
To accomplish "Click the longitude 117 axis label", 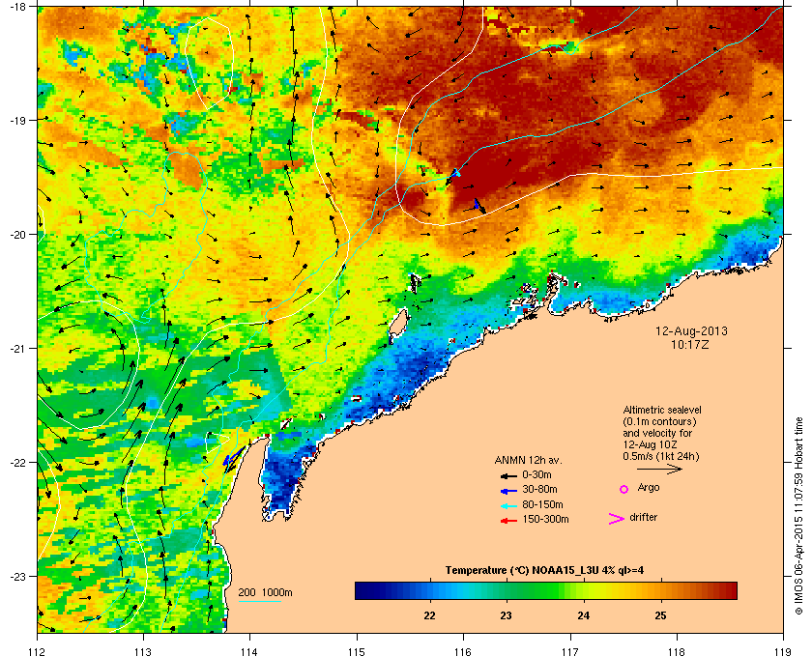I will point(570,652).
